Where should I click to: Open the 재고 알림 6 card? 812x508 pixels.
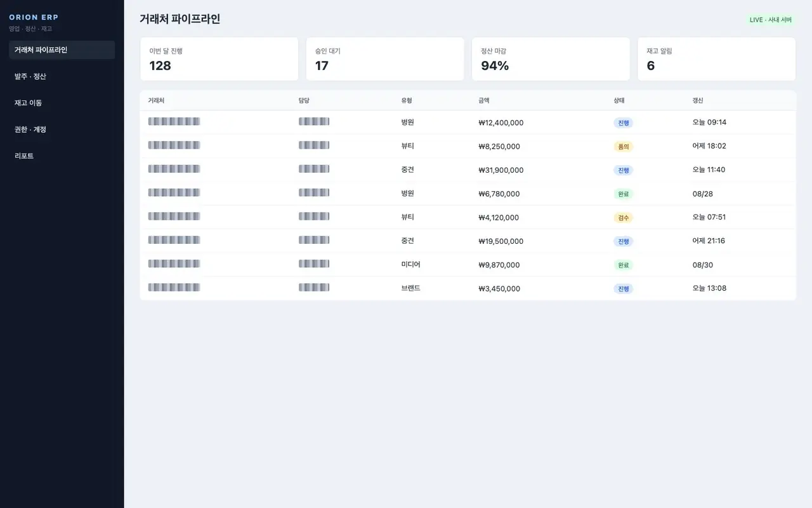717,59
